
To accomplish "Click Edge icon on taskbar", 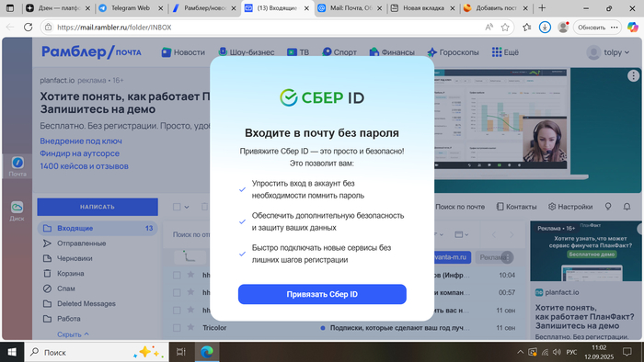I will (207, 352).
